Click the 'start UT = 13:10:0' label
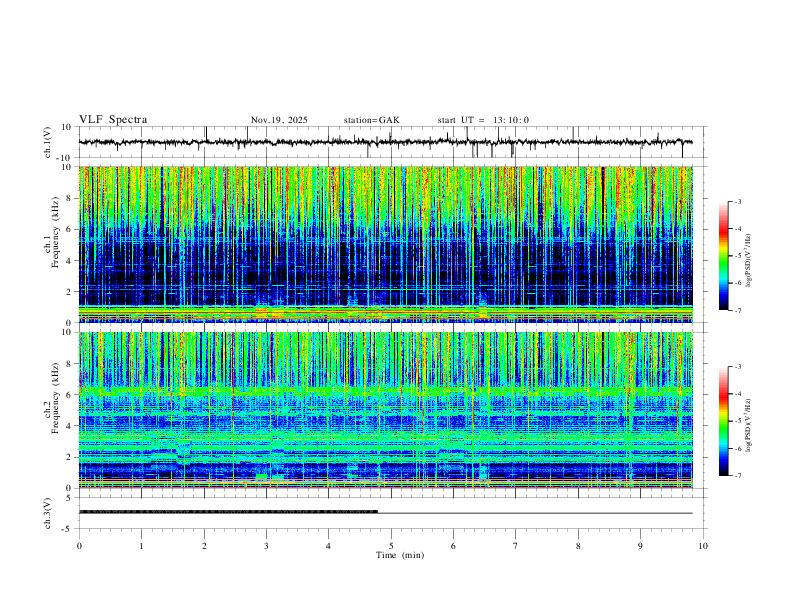792x612 pixels. (483, 120)
